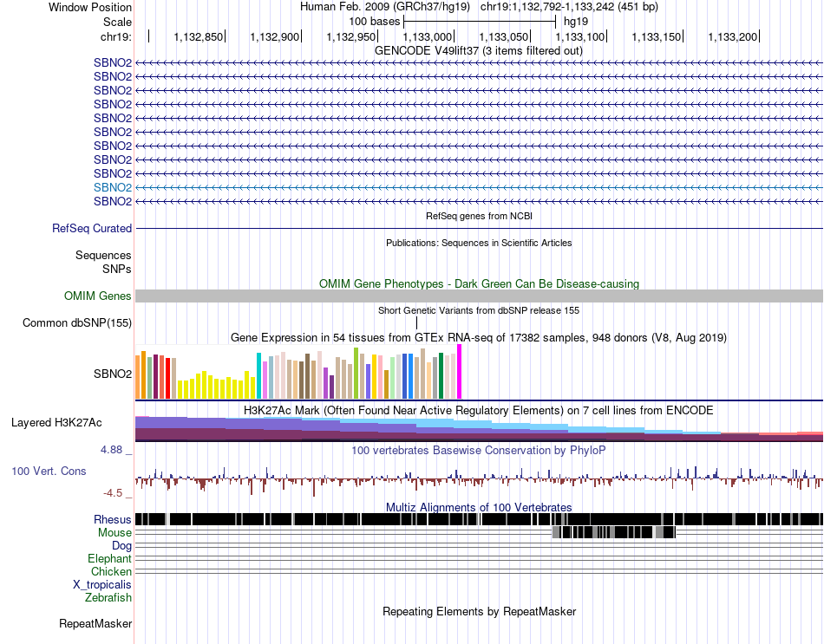Click the GTEx SBNO2 expression label
Image resolution: width=824 pixels, height=644 pixels.
click(113, 374)
